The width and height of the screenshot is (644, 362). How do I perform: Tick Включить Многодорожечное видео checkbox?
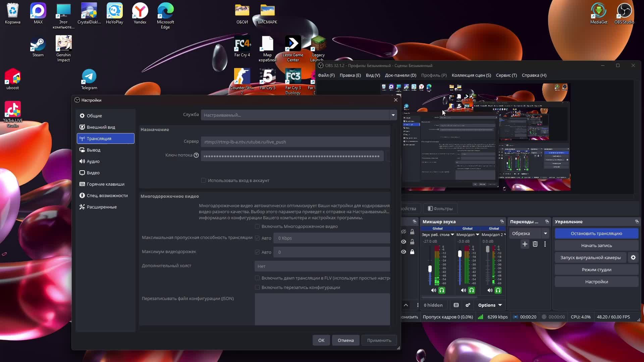257,226
